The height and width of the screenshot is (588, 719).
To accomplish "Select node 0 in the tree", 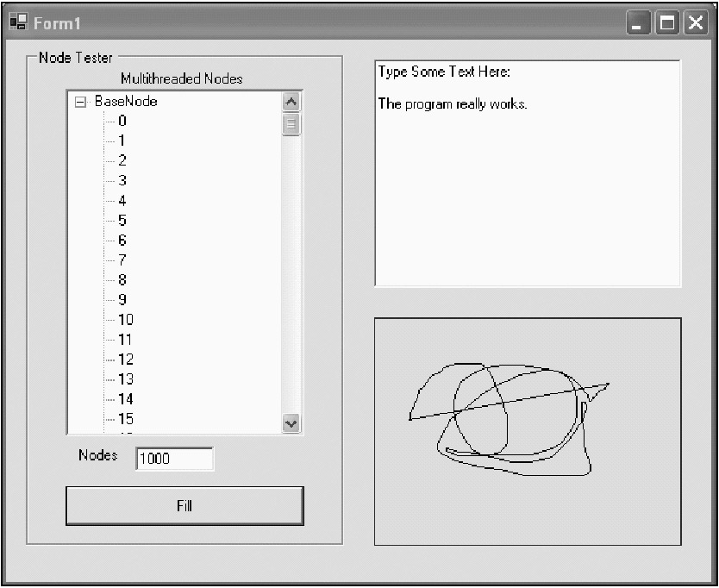I will 122,122.
